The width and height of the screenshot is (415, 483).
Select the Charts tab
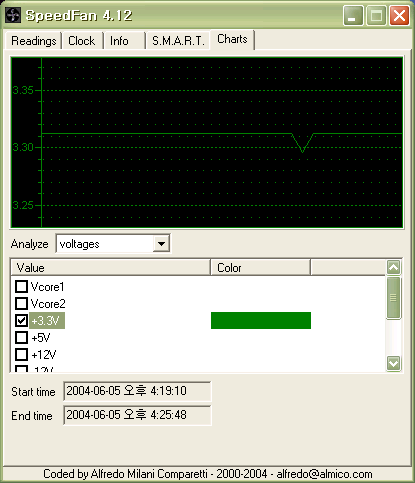pos(232,39)
